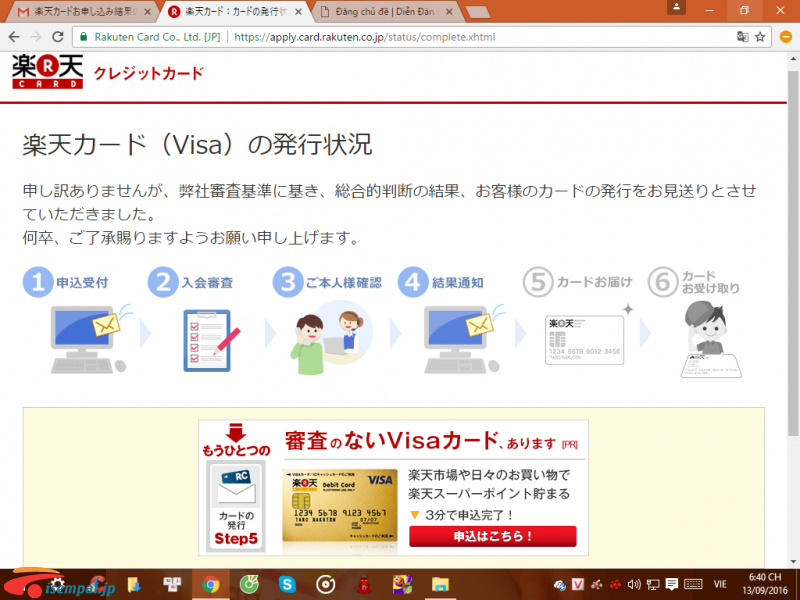Screen dimensions: 800x600
Task: Click step 4 結果通知 computer icon
Action: [463, 338]
